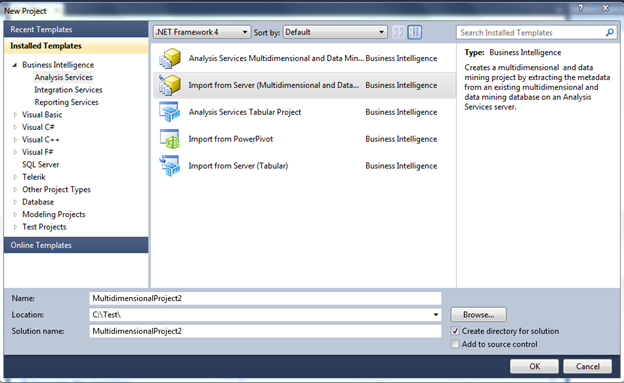Click the Analysis Services Multidimensional template icon
This screenshot has width=624, height=383.
pyautogui.click(x=170, y=59)
